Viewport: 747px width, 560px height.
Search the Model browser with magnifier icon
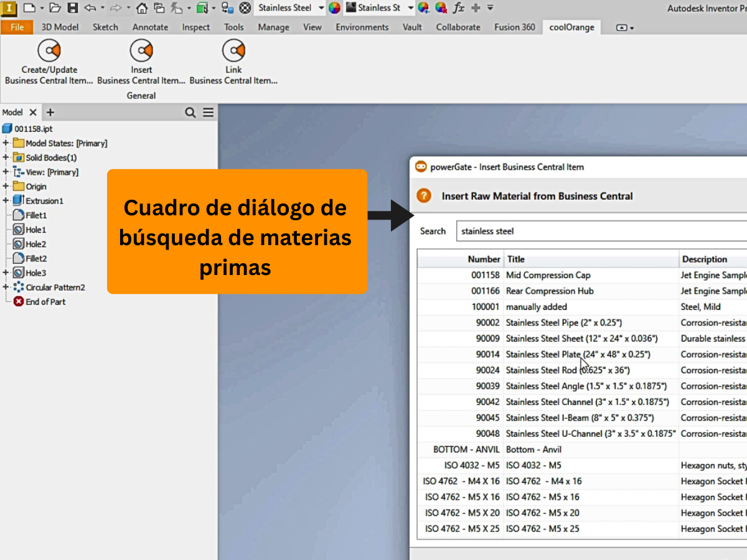coord(190,113)
